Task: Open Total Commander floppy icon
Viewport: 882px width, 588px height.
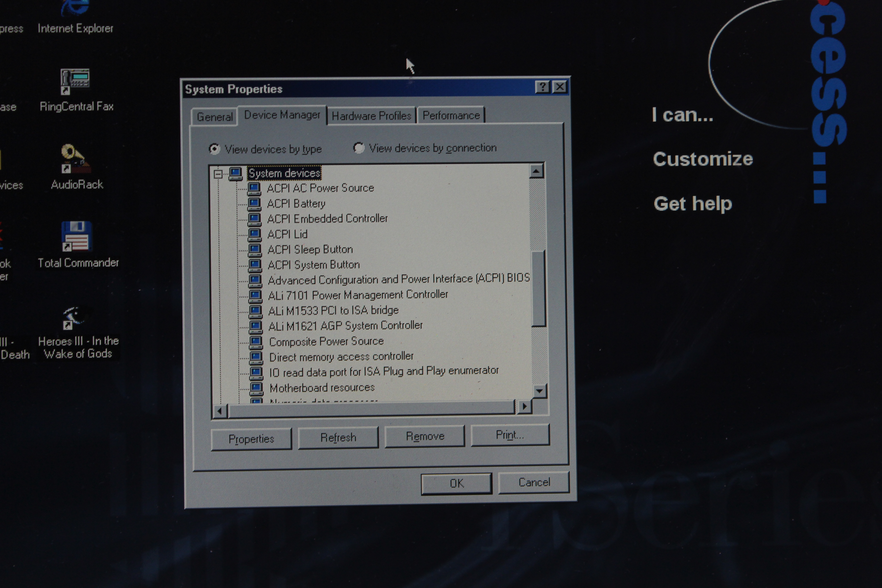Action: pyautogui.click(x=77, y=236)
